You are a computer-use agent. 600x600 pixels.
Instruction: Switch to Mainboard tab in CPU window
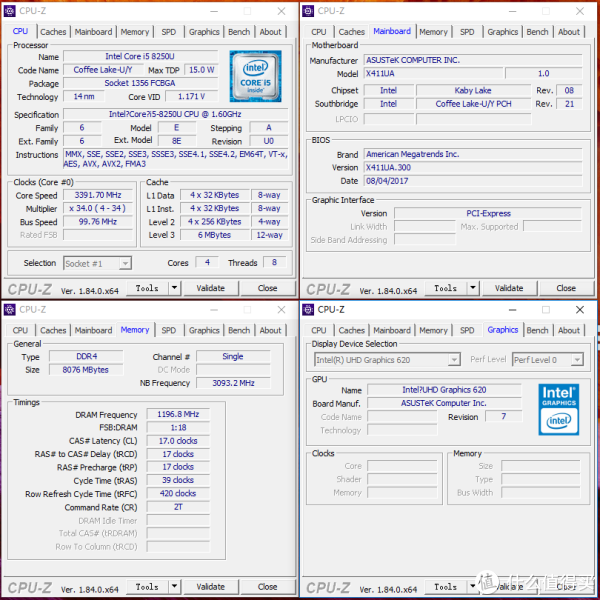[93, 32]
